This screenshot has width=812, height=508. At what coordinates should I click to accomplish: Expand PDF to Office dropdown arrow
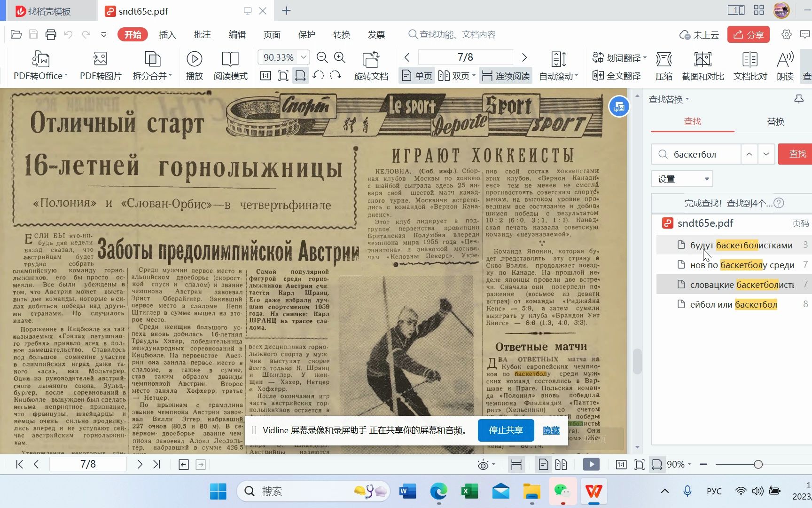[x=66, y=76]
